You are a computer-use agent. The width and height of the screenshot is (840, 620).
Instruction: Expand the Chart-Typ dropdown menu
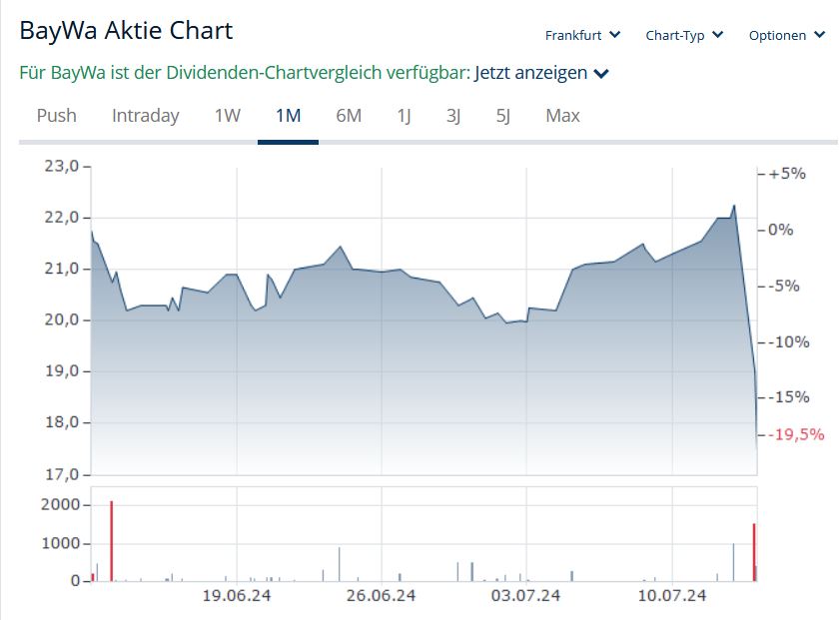click(x=684, y=35)
